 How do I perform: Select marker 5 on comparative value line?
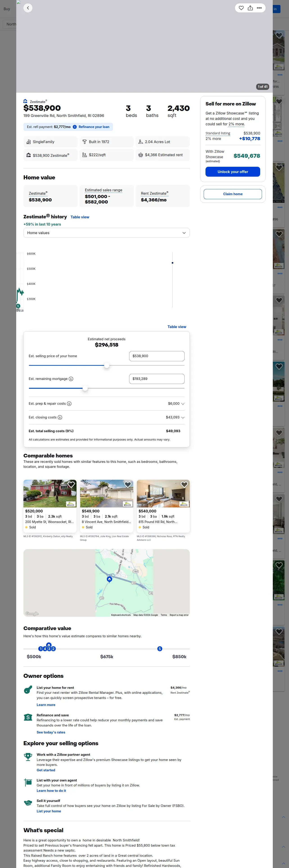click(160, 649)
